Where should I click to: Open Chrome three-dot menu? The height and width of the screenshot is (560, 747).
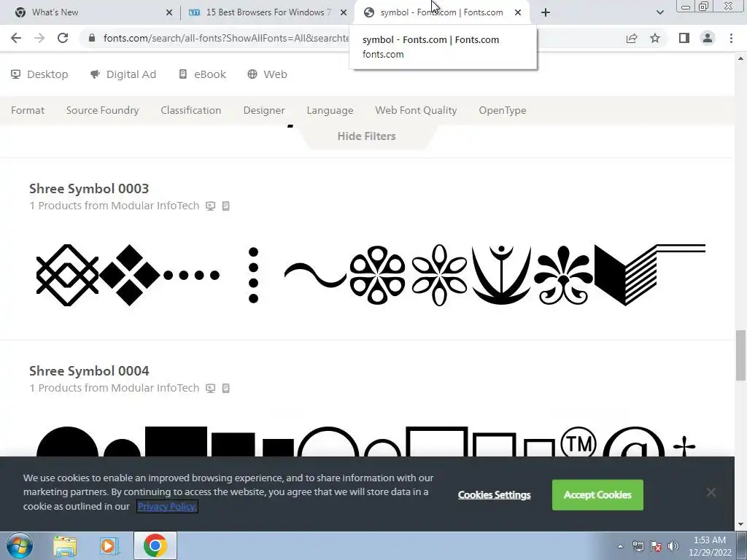(x=731, y=38)
